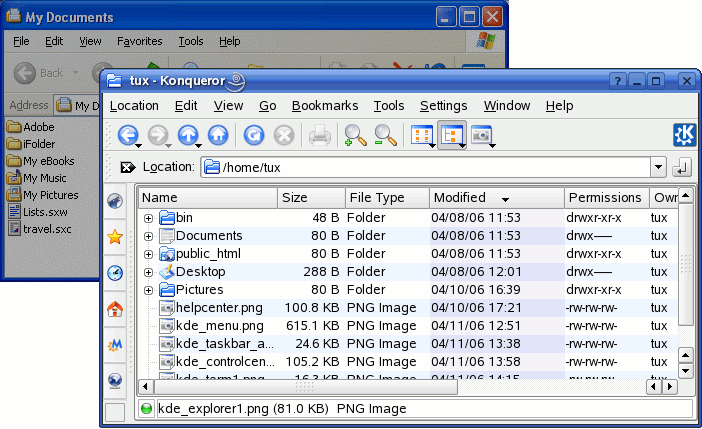Open the Settings menu in Konqueror

click(x=443, y=106)
